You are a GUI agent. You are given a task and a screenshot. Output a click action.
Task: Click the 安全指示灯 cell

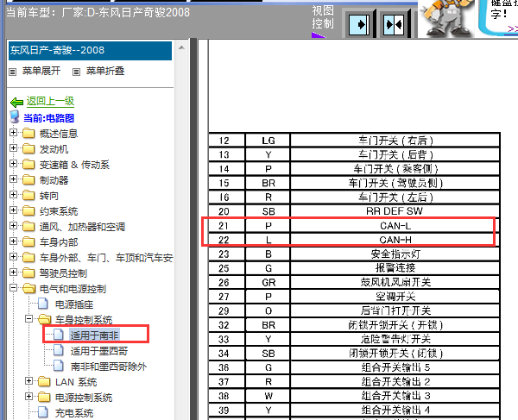[x=395, y=254]
